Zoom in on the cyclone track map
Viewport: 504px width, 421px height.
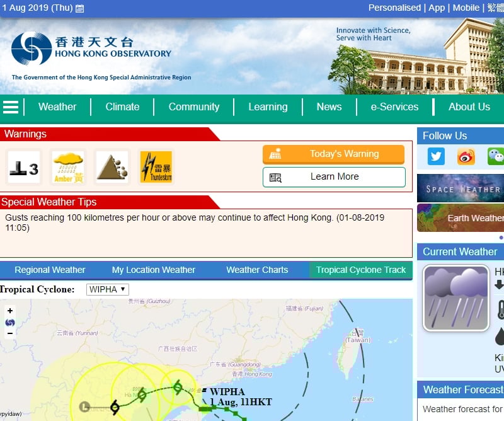pos(10,311)
